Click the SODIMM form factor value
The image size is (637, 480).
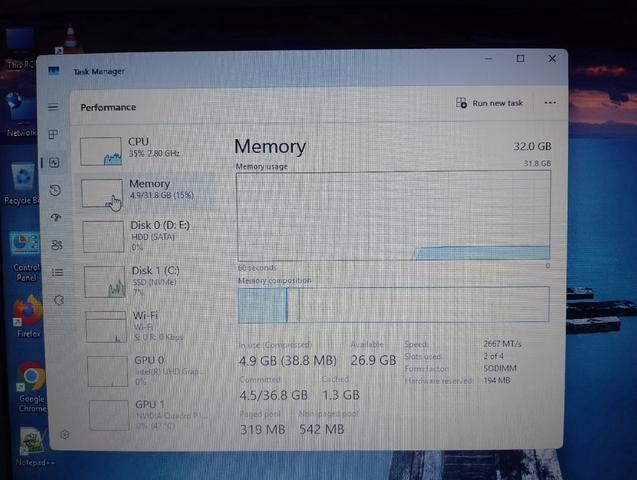(500, 368)
